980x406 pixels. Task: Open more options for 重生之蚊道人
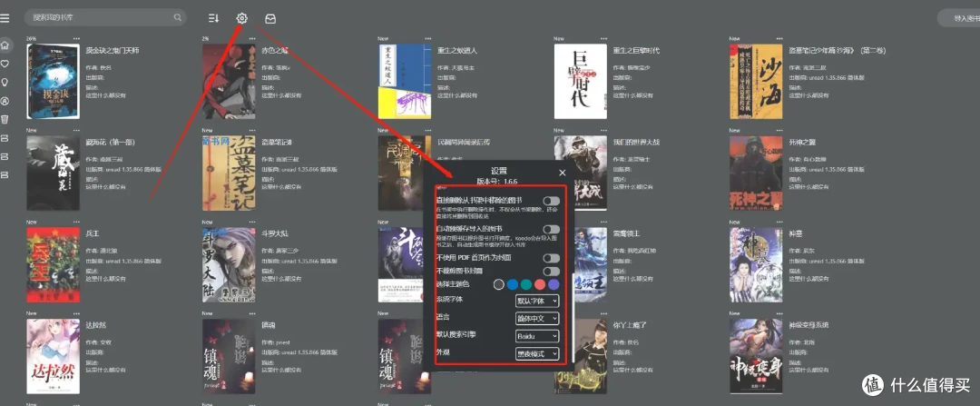point(427,39)
